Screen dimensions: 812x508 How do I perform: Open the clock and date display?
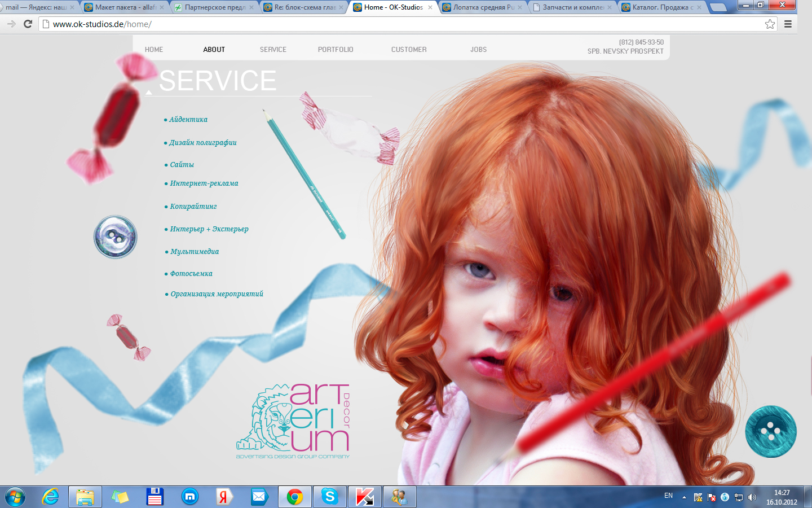click(782, 497)
